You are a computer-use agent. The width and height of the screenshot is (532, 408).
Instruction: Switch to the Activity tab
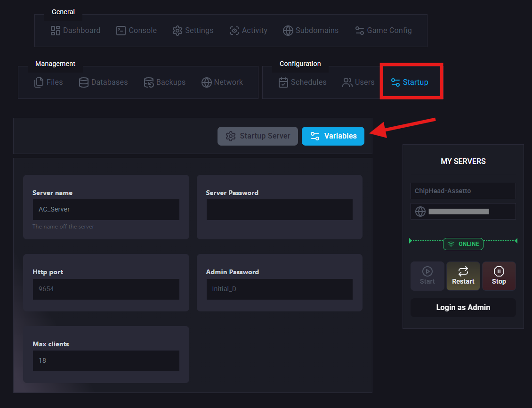pos(249,31)
